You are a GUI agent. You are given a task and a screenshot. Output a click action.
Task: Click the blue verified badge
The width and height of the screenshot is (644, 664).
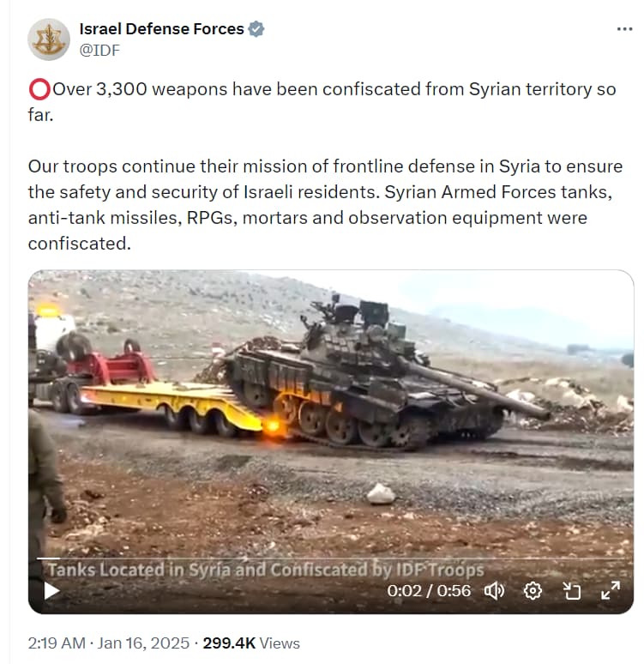pos(256,29)
